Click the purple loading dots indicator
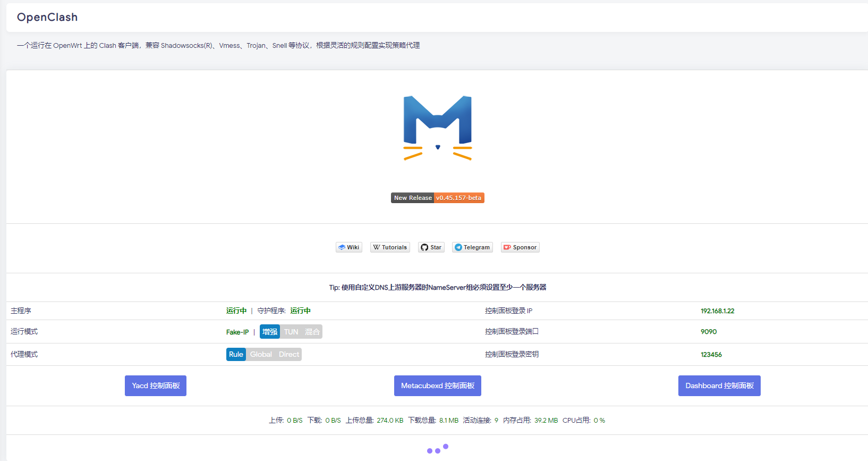The image size is (868, 461). (x=438, y=449)
